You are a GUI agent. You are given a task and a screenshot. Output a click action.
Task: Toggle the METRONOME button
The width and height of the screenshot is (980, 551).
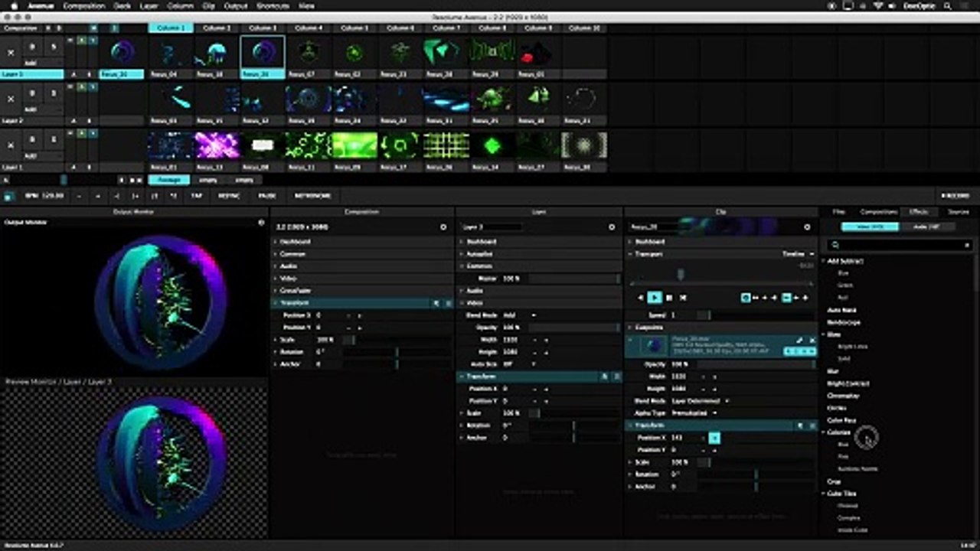tap(312, 196)
